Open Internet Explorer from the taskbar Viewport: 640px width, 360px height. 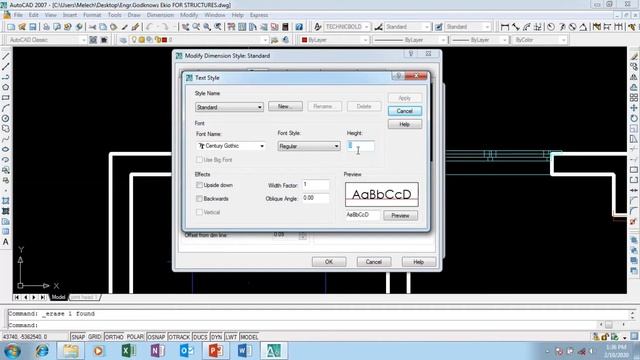tap(42, 351)
